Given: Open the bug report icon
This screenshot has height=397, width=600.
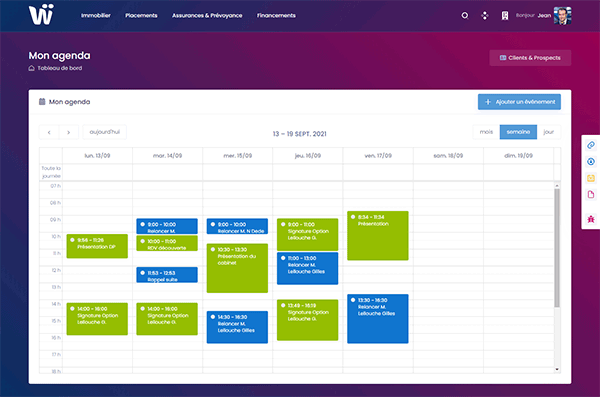Looking at the screenshot, I should pos(591,219).
